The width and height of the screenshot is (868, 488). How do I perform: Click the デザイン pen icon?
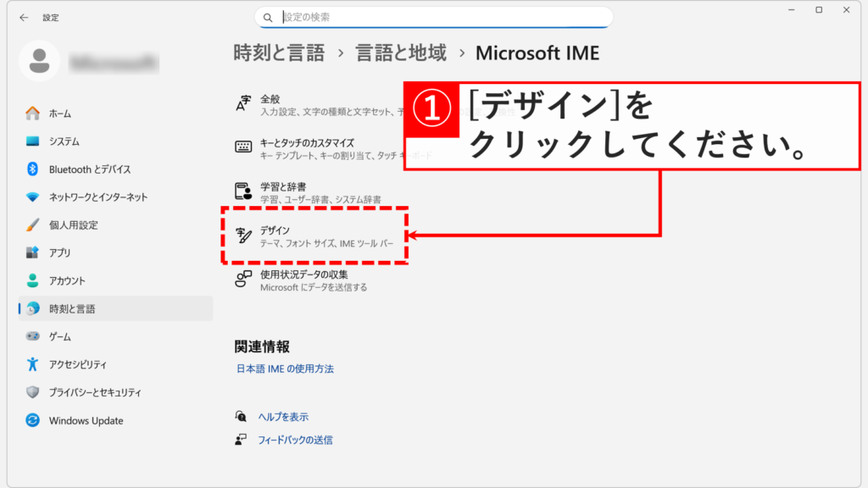coord(243,235)
